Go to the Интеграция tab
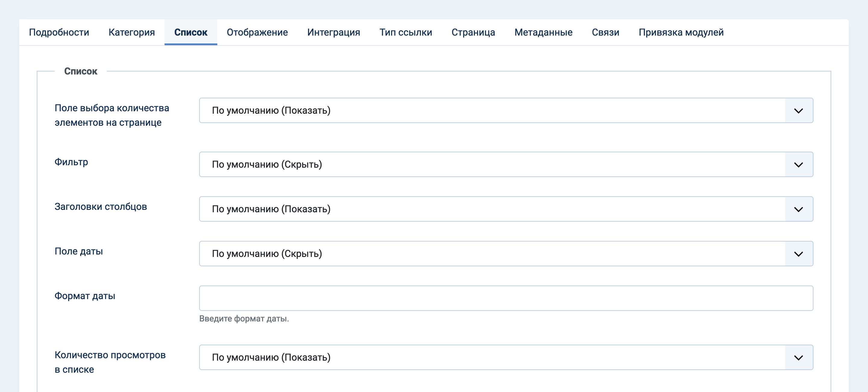The image size is (868, 392). coord(334,32)
